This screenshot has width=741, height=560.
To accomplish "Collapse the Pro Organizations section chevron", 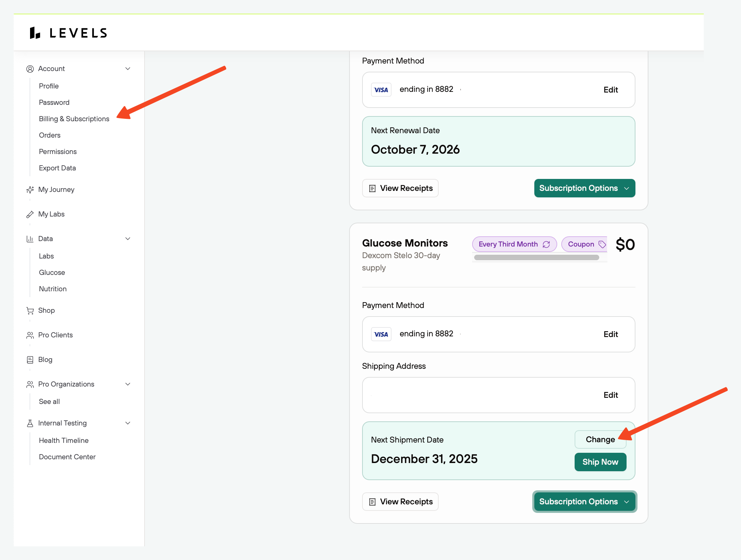I will 128,384.
